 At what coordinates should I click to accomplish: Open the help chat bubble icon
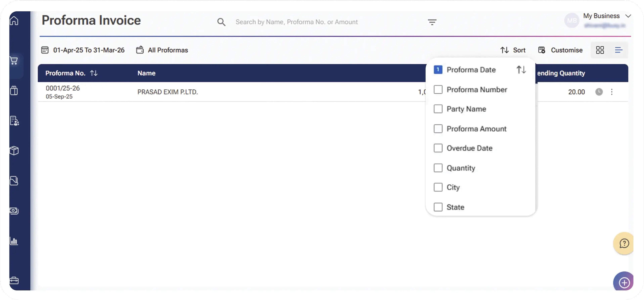point(624,243)
